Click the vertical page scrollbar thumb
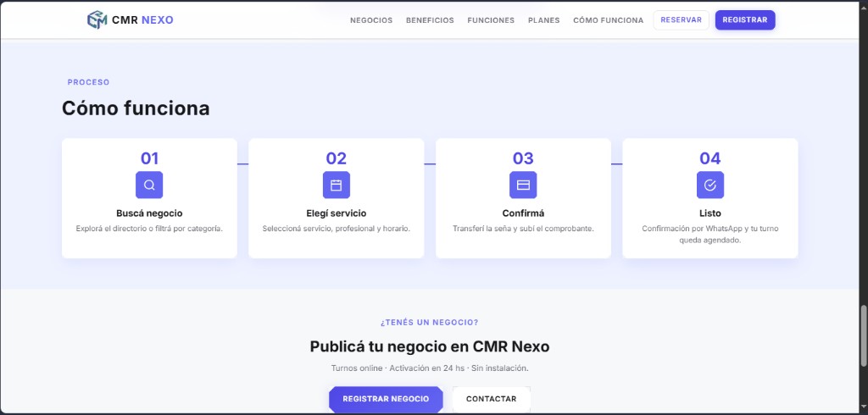 [x=863, y=335]
